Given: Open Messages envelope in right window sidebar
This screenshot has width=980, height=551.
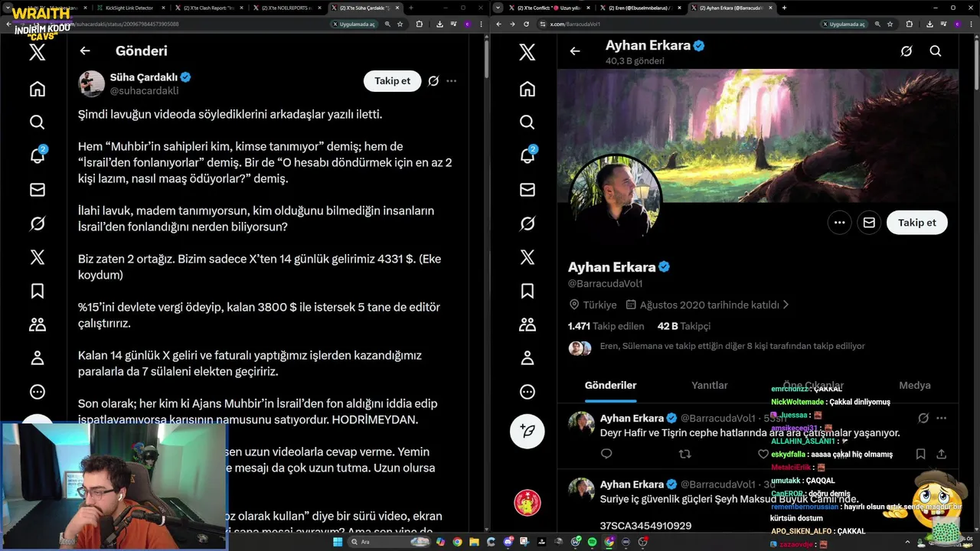Looking at the screenshot, I should (527, 190).
